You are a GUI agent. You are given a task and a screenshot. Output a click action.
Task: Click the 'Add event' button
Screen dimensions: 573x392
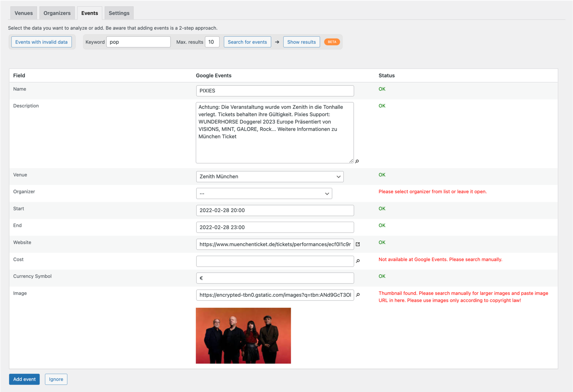point(24,379)
